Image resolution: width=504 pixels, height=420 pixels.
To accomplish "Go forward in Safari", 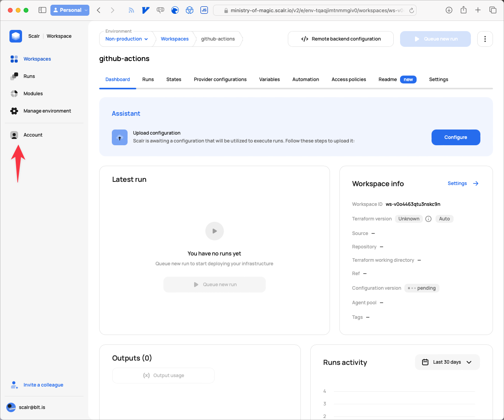I will [113, 10].
